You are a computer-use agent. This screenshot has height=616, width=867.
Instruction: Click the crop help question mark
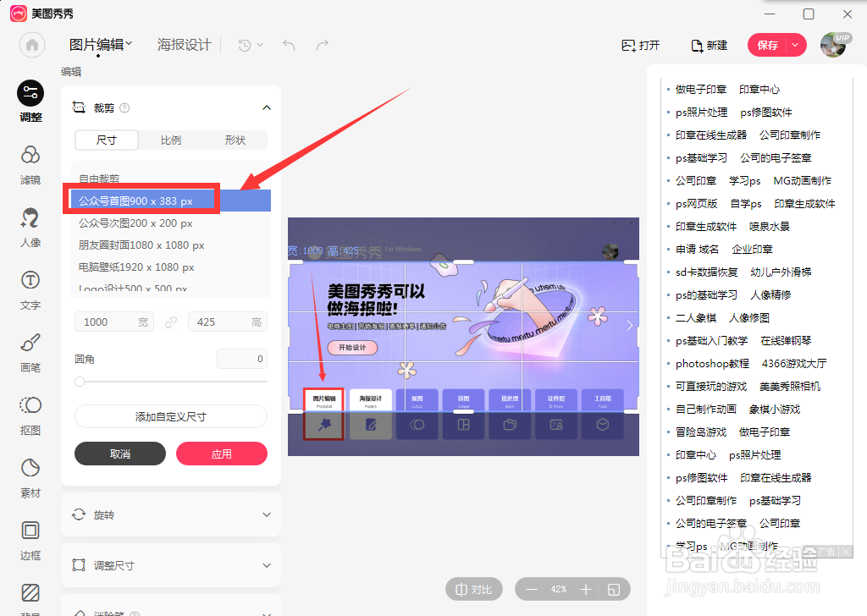[125, 107]
